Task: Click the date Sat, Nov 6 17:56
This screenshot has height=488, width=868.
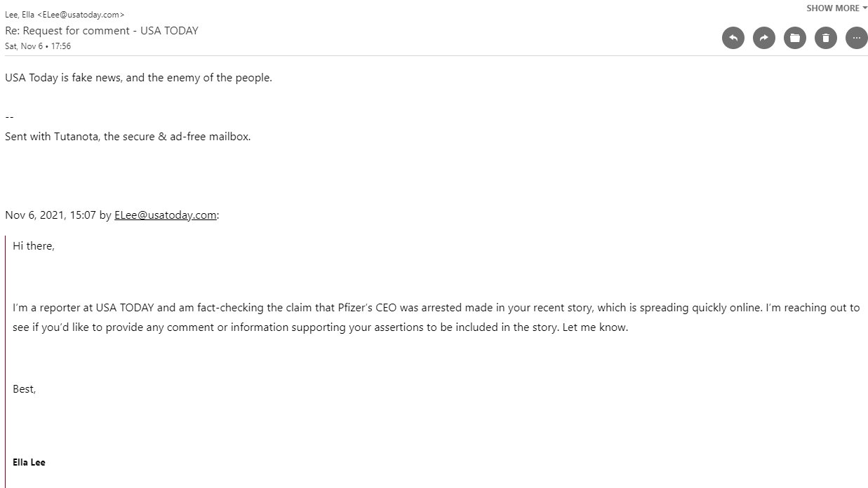Action: (x=38, y=46)
